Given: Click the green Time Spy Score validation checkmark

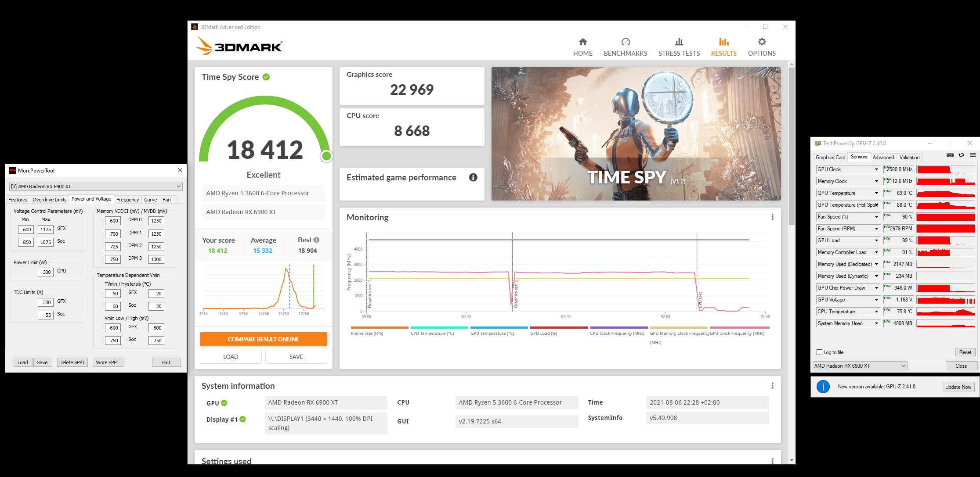Looking at the screenshot, I should pyautogui.click(x=266, y=77).
